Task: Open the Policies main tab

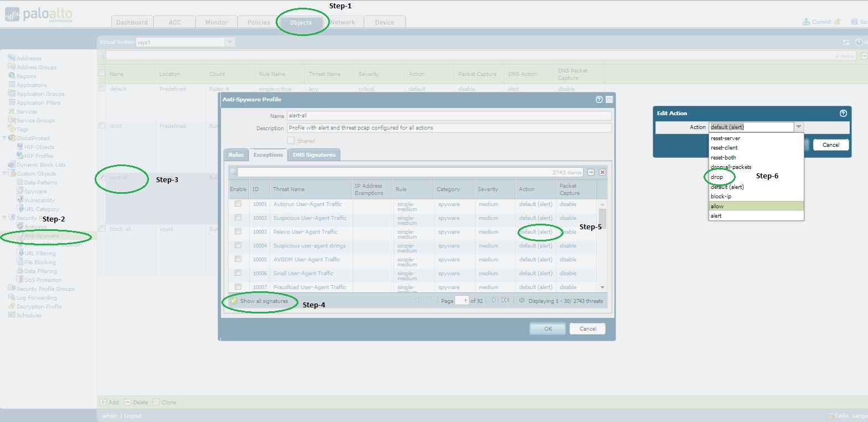Action: 259,22
